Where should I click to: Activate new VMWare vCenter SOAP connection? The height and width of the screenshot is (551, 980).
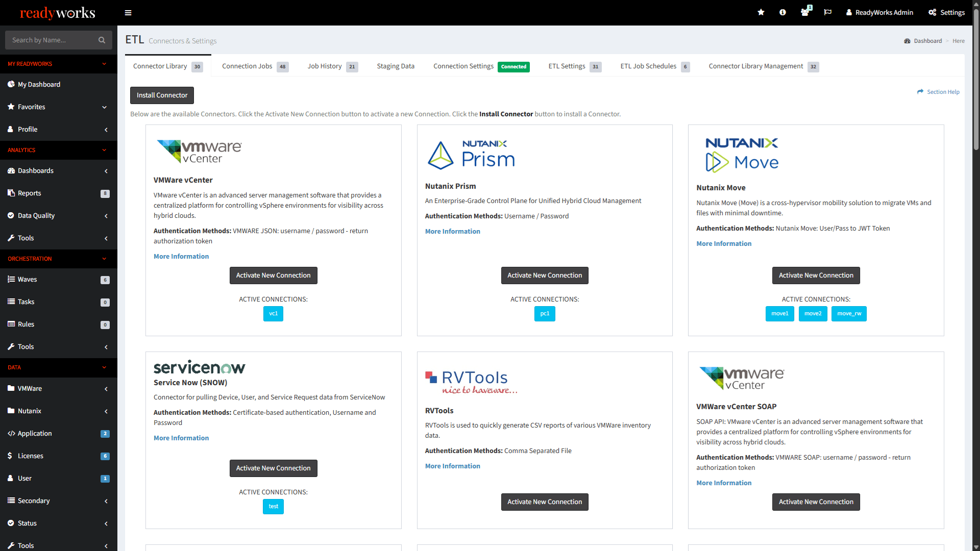pos(816,502)
